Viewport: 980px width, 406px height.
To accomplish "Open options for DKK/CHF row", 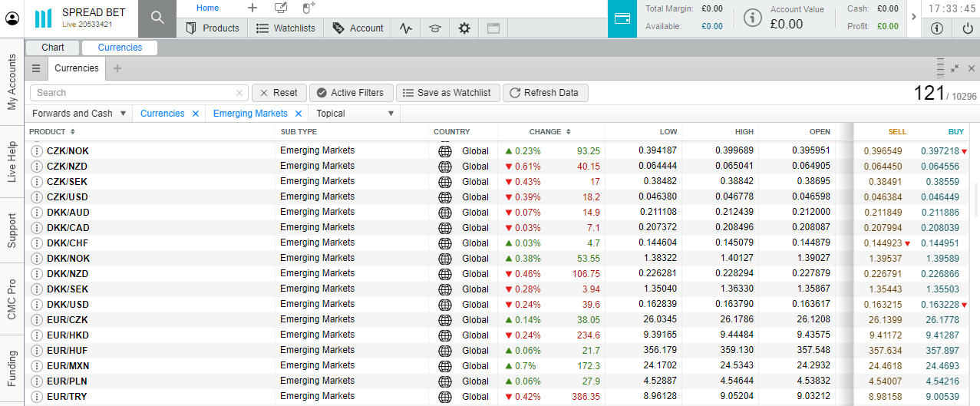I will click(x=36, y=243).
